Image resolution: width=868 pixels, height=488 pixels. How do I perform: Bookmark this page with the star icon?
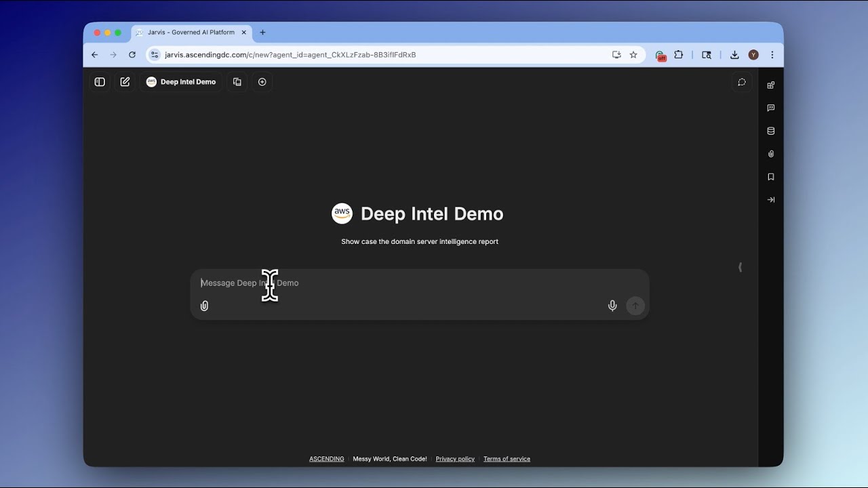pyautogui.click(x=633, y=55)
